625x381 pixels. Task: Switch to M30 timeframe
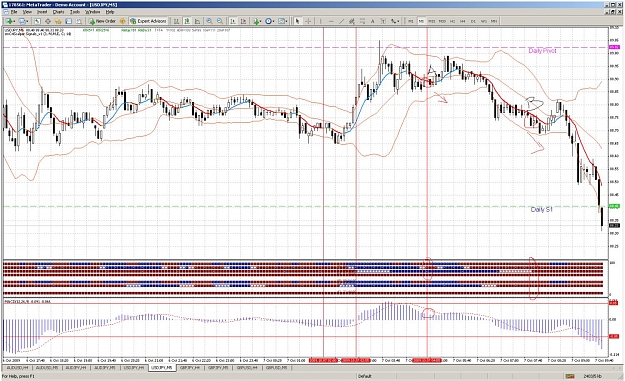[x=442, y=21]
